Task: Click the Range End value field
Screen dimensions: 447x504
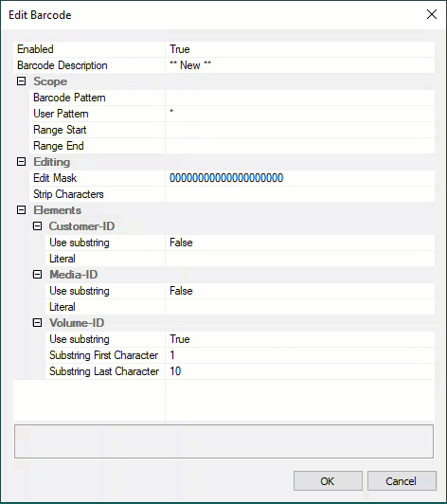Action: pyautogui.click(x=300, y=146)
